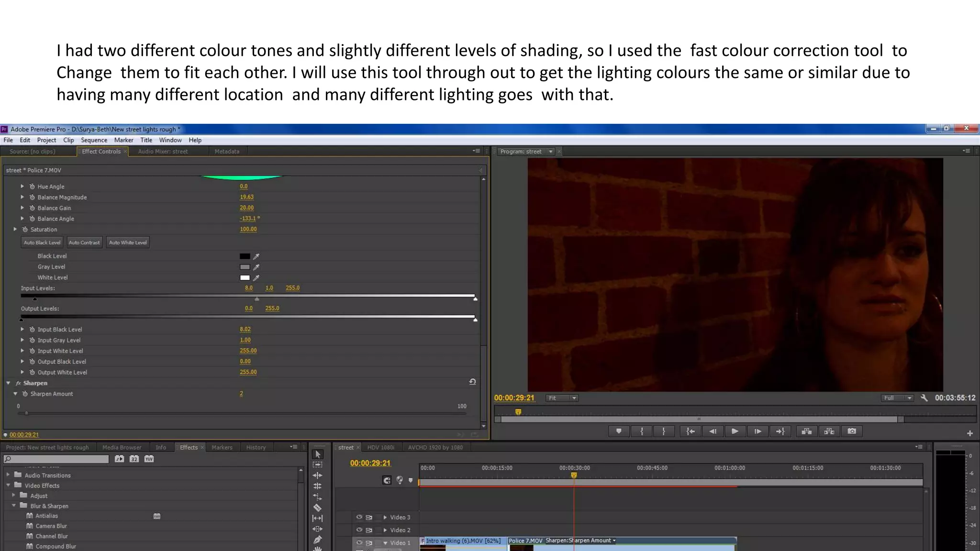
Task: Toggle Sharpen Amount animation stopwatch
Action: (x=25, y=394)
